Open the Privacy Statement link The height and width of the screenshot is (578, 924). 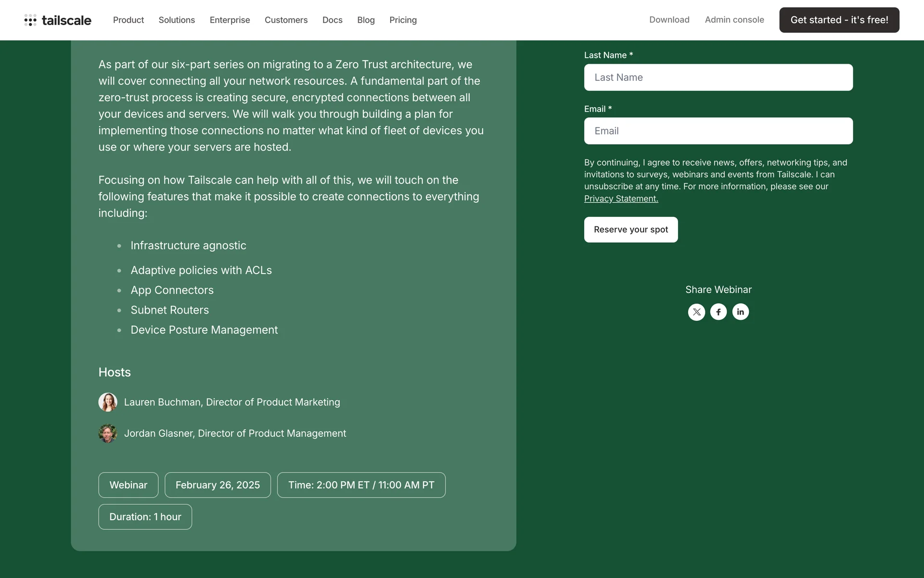(621, 198)
